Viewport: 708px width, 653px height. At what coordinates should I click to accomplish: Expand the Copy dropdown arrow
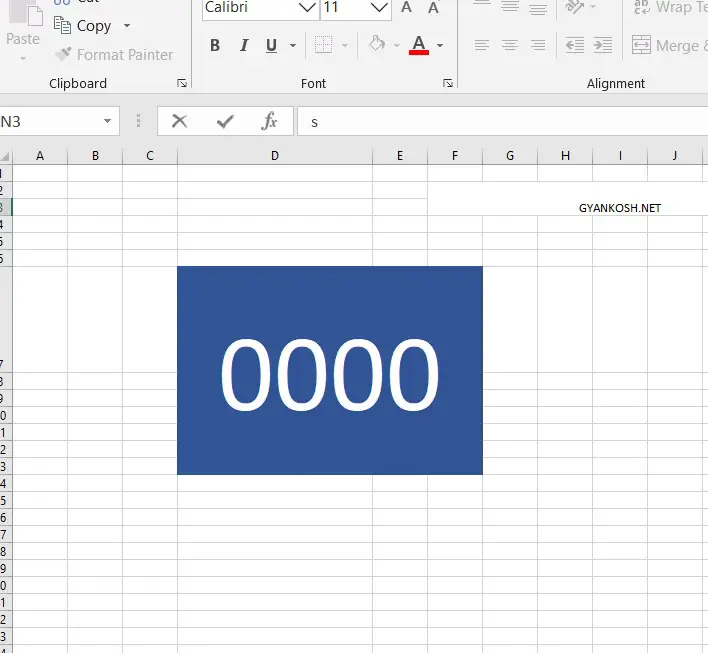pos(127,26)
